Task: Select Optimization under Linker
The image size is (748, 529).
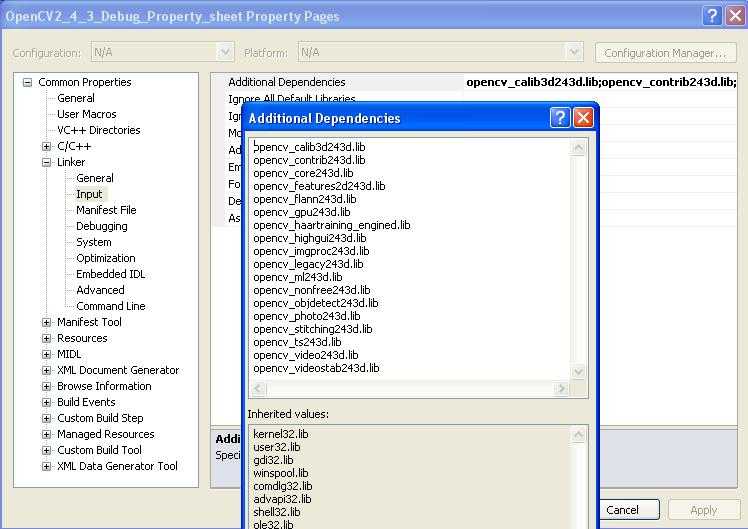Action: [106, 258]
